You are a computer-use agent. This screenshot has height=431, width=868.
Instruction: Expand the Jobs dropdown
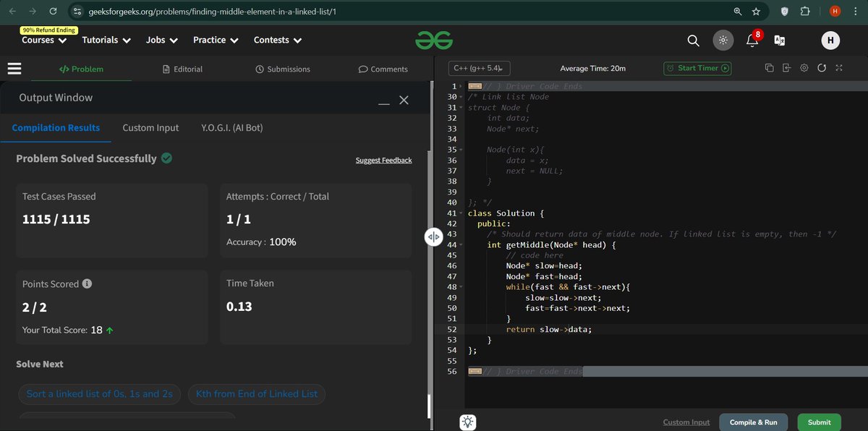[x=162, y=40]
